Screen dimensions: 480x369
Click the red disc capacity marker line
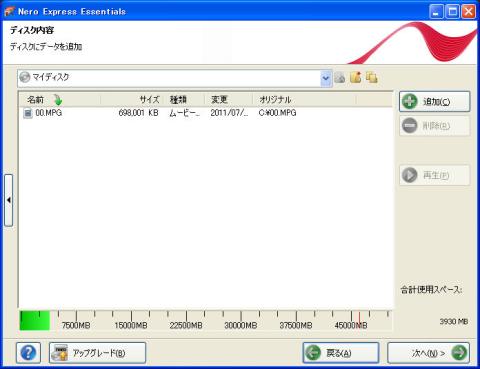[x=359, y=320]
